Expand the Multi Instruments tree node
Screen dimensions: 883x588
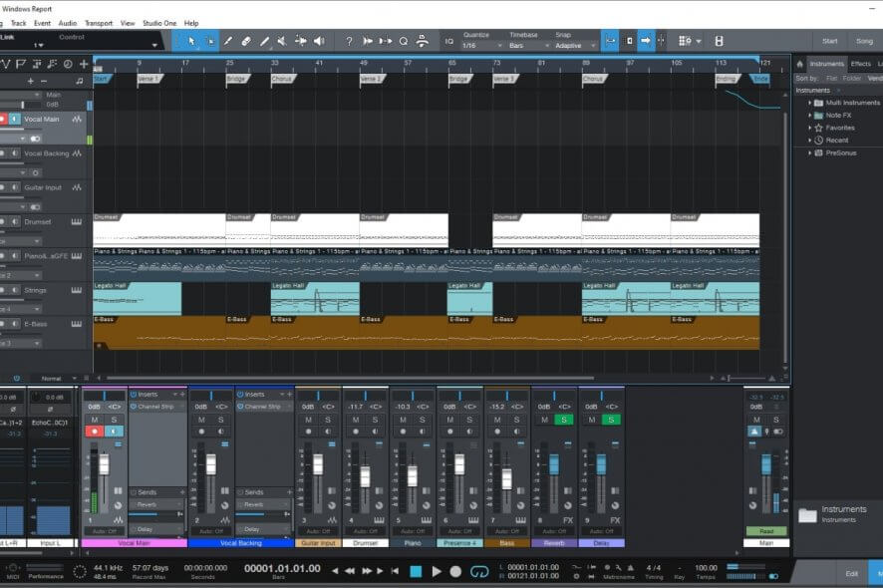click(x=810, y=103)
